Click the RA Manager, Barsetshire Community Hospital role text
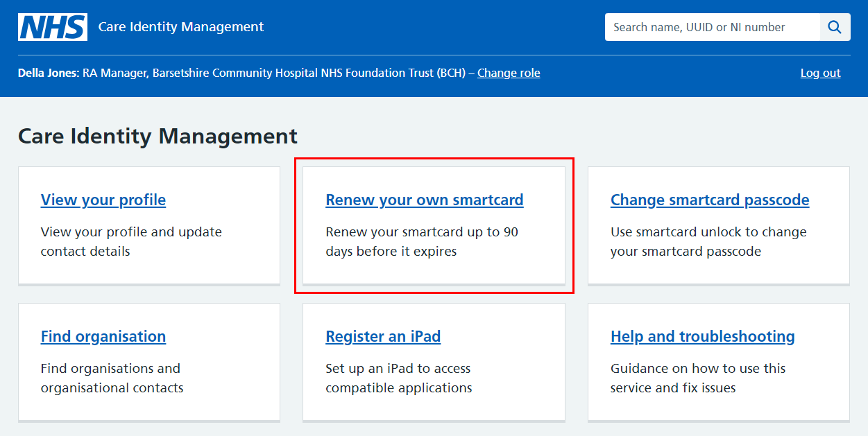 274,73
